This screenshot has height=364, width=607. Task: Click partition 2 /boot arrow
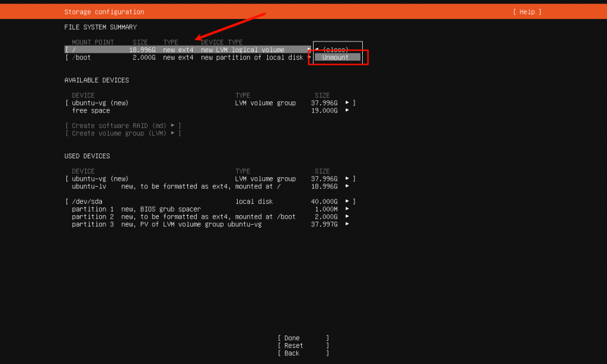tap(347, 217)
